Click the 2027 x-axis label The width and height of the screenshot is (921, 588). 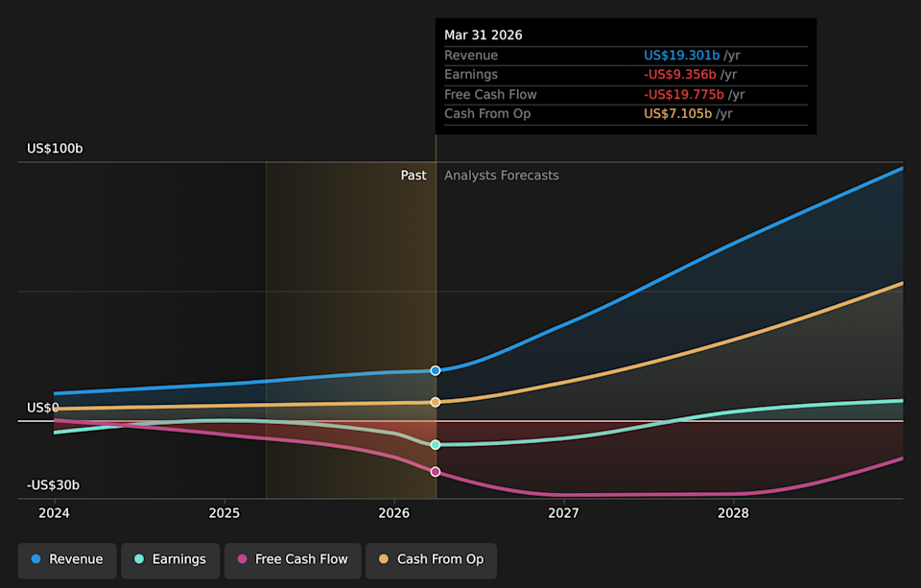(564, 513)
